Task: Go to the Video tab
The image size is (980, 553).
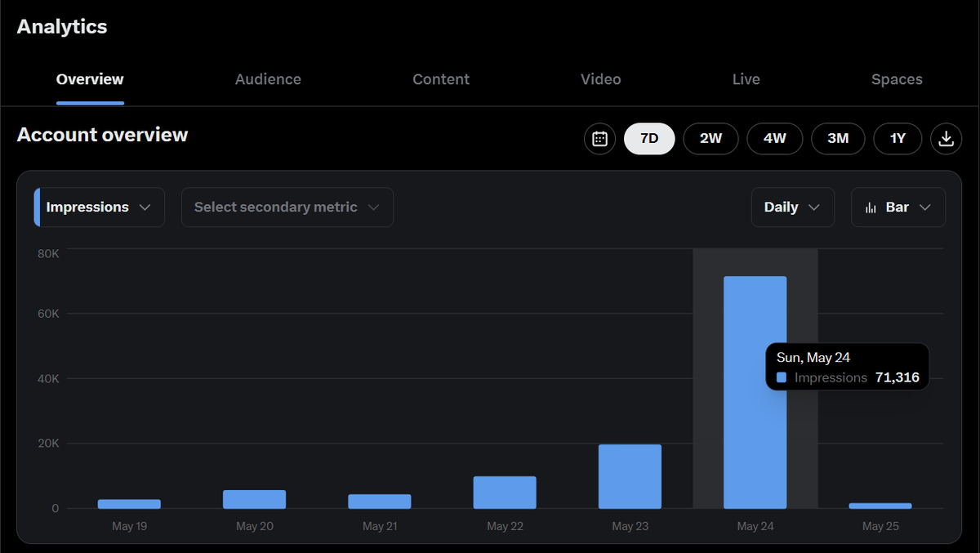Action: click(601, 79)
